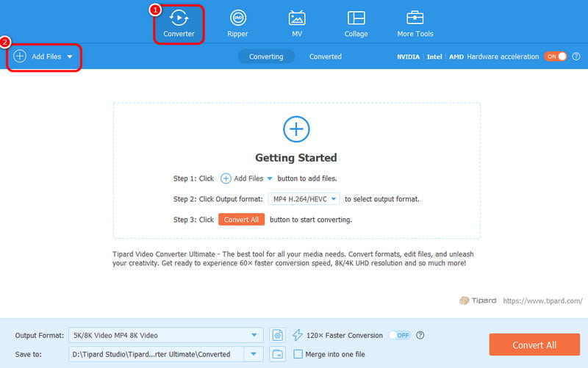Expand the Save to path dropdown arrow

point(254,354)
